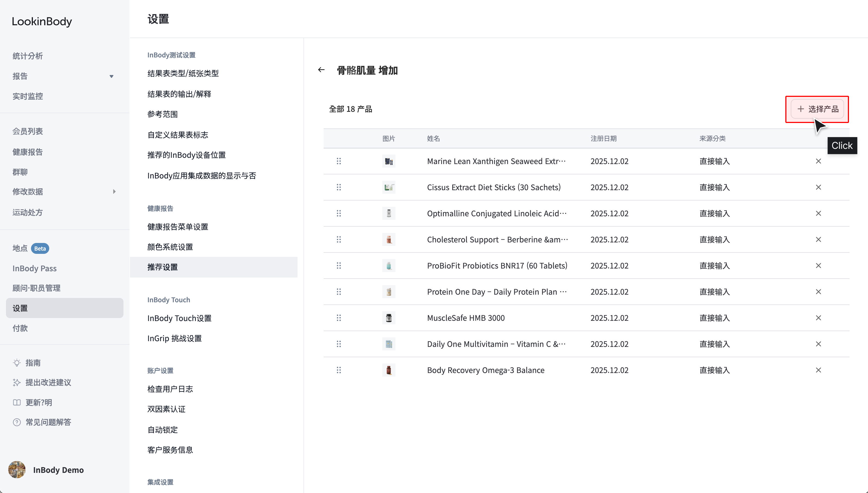Click drag handle of Cissus Extract row

pos(339,187)
